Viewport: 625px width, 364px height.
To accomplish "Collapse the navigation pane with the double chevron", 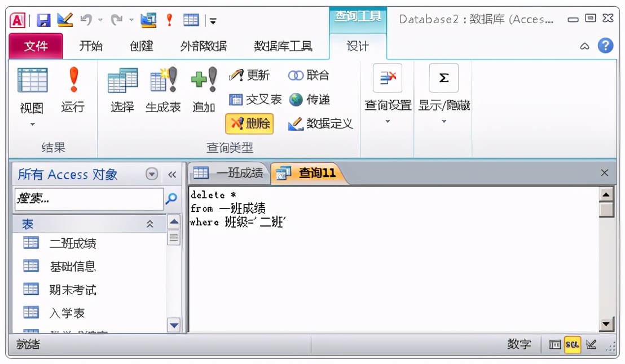I will tap(172, 175).
